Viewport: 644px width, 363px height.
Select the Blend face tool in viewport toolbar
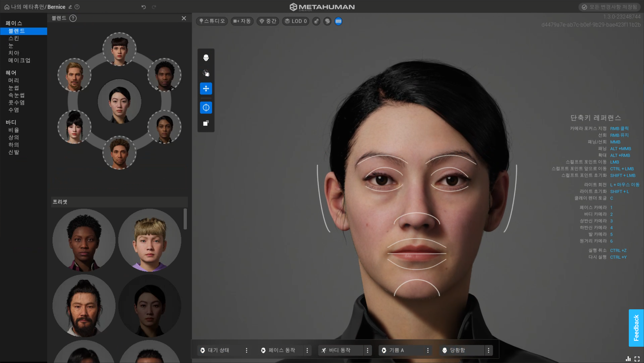206,58
